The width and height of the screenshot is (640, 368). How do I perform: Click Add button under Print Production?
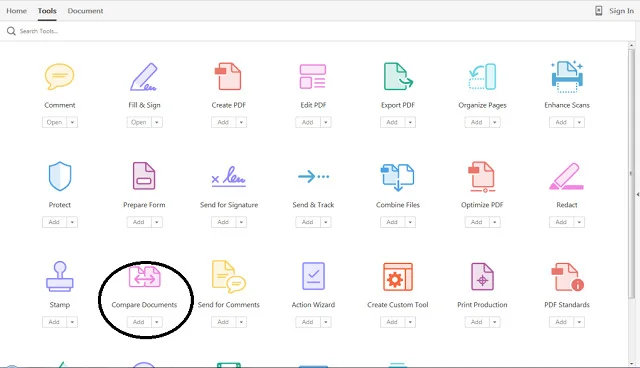click(x=477, y=322)
